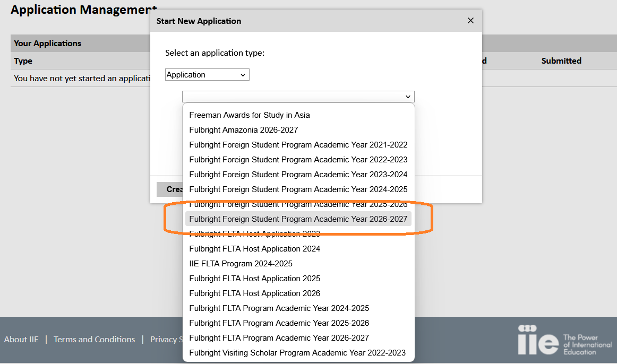The height and width of the screenshot is (364, 617).
Task: Choose Fulbright Foreign Student Program 2023-2024
Action: 298,175
